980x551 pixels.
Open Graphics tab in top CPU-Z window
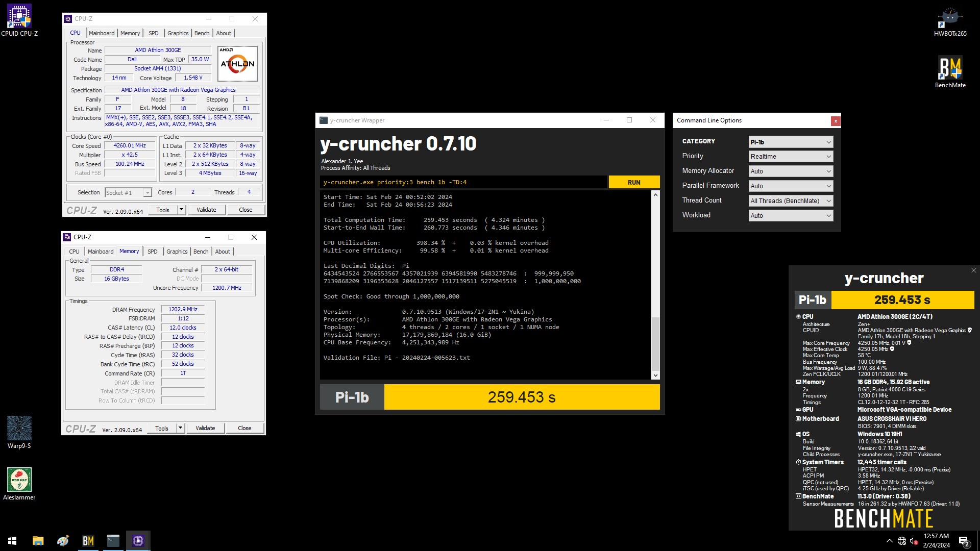pyautogui.click(x=178, y=33)
